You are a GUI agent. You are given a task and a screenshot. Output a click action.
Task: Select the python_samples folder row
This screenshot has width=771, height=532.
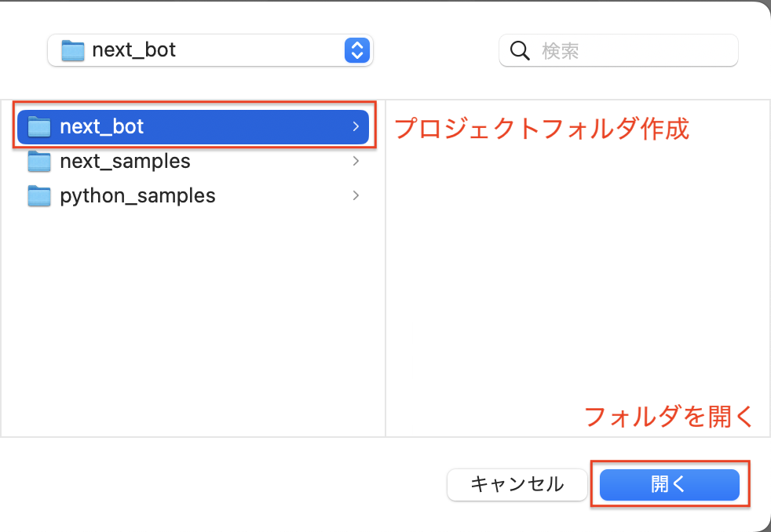(x=193, y=195)
